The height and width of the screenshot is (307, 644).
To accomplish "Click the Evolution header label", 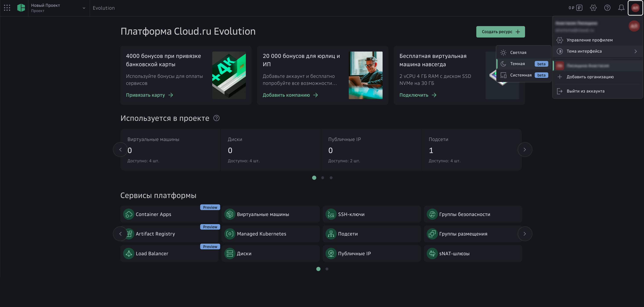I will pyautogui.click(x=104, y=8).
